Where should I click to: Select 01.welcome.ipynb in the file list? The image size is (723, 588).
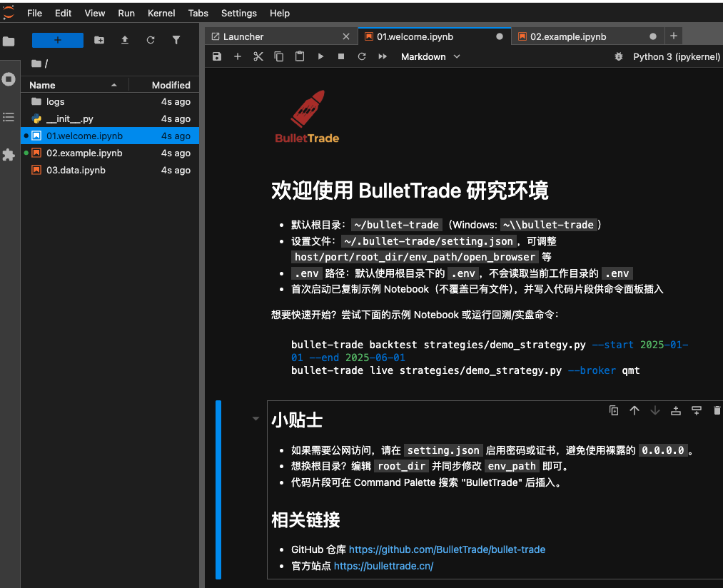[x=110, y=136]
